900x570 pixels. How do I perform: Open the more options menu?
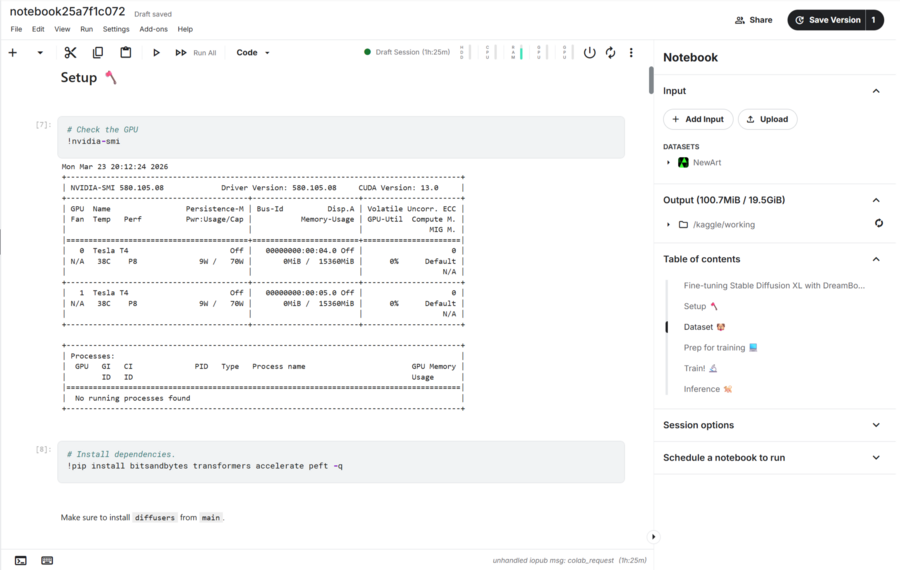pos(631,53)
